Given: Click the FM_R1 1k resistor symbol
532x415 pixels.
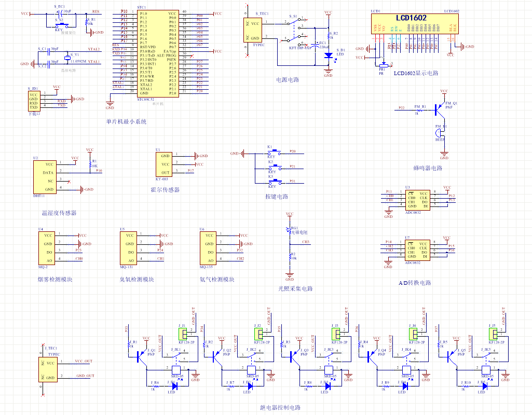Looking at the screenshot, I should [419, 110].
